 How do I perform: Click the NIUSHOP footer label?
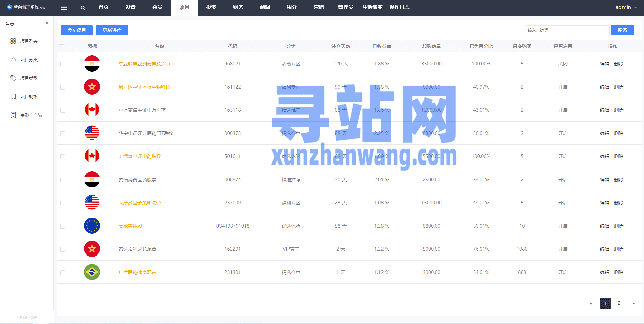27,317
